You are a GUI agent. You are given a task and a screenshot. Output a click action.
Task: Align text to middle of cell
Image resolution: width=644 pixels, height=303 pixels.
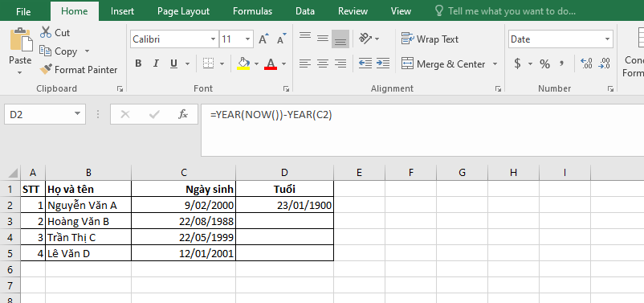[x=323, y=39]
